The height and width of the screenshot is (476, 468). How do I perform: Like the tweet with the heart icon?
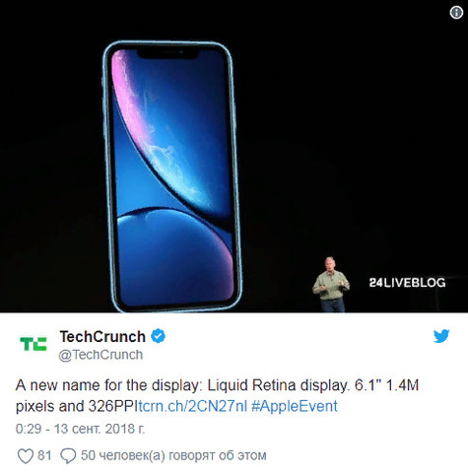[x=26, y=456]
